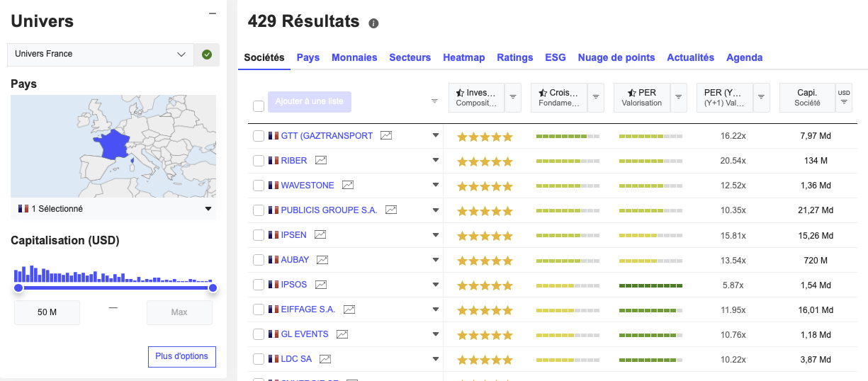Open filter icon on PER Valorisation column

coord(679,98)
